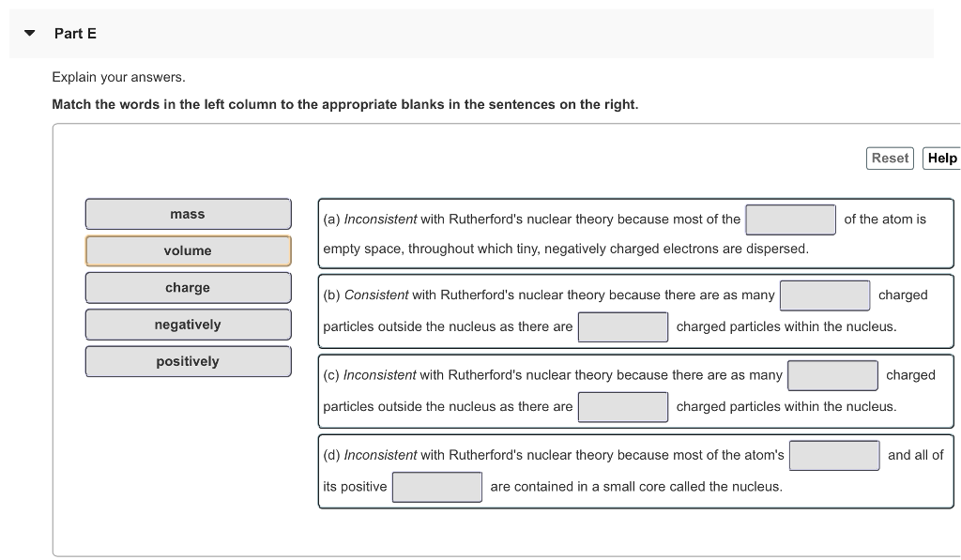Screen dimensions: 961x560
Task: Collapse the Part E section
Action: tap(28, 32)
